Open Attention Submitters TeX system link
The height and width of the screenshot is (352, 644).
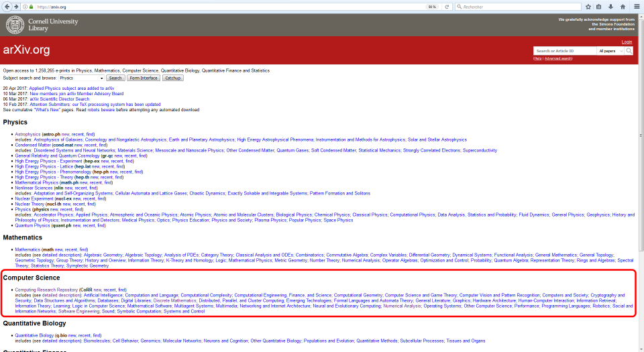pos(95,104)
